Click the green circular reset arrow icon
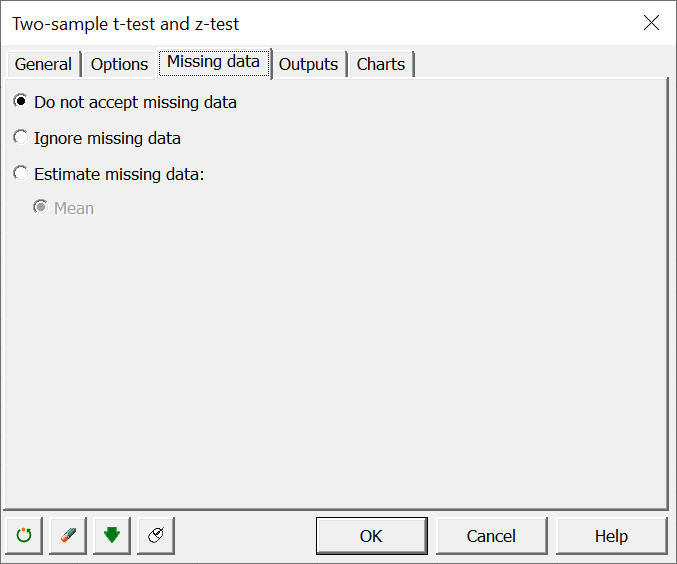The width and height of the screenshot is (677, 564). (x=24, y=535)
